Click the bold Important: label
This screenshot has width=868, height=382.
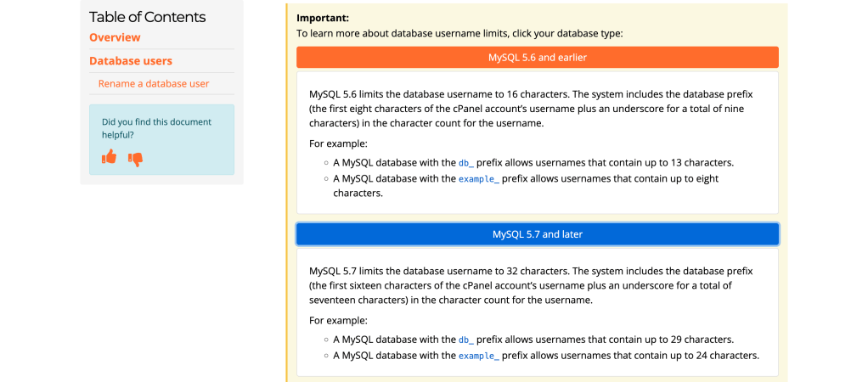click(x=323, y=18)
